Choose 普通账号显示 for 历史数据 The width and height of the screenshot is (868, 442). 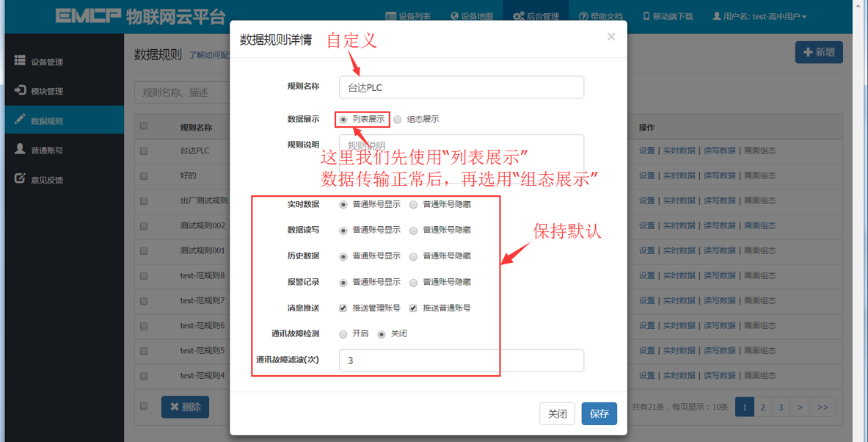[x=343, y=256]
